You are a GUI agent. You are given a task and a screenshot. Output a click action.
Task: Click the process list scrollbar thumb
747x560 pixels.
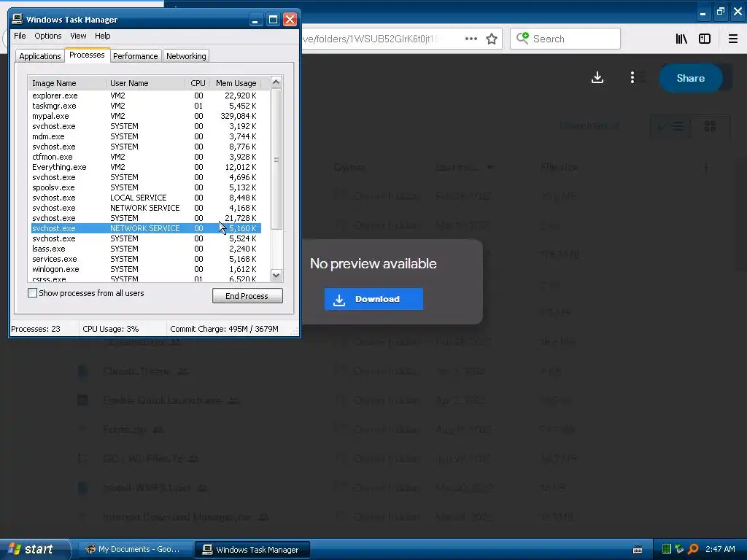pos(276,159)
